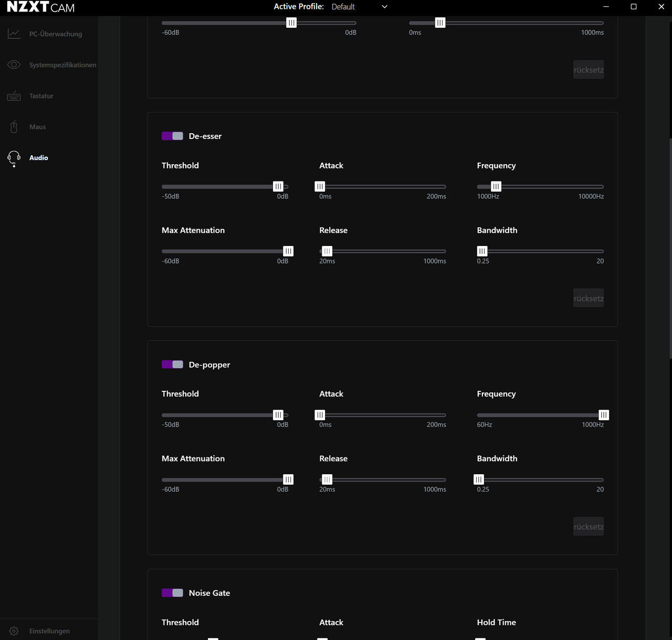Click the Systemspezifikationen eye icon
The height and width of the screenshot is (640, 672).
pyautogui.click(x=14, y=65)
